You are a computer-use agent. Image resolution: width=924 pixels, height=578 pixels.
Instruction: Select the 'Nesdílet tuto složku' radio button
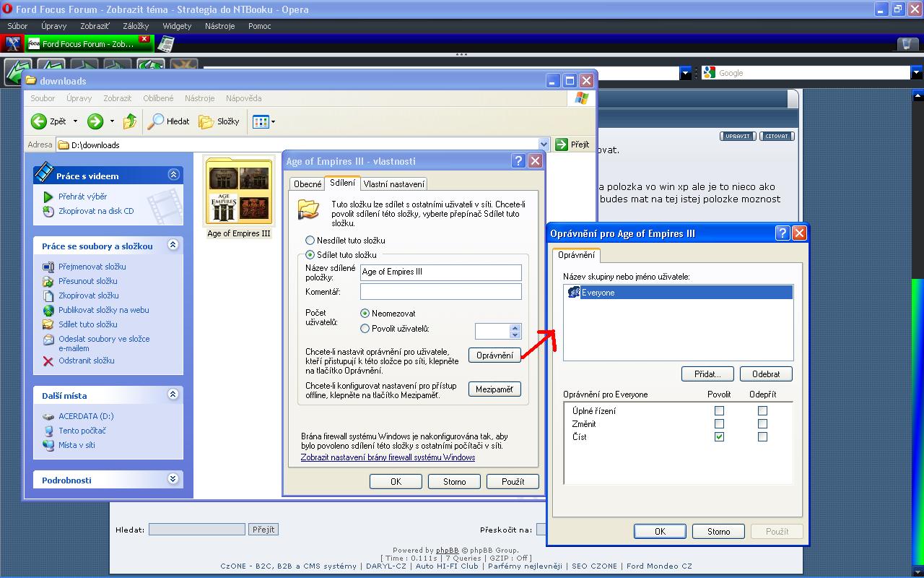310,240
